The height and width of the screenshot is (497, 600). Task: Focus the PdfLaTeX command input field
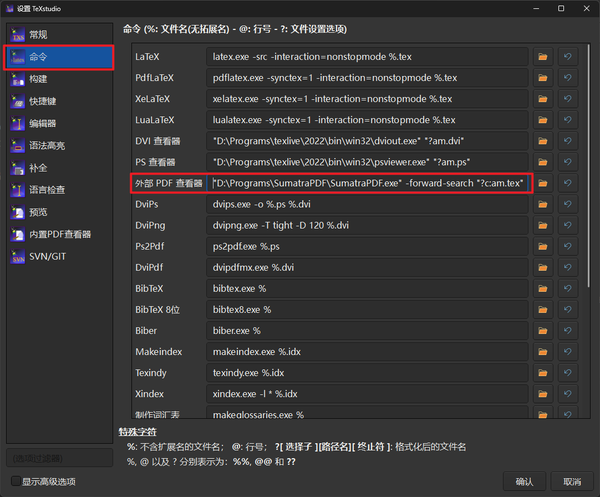[x=368, y=78]
